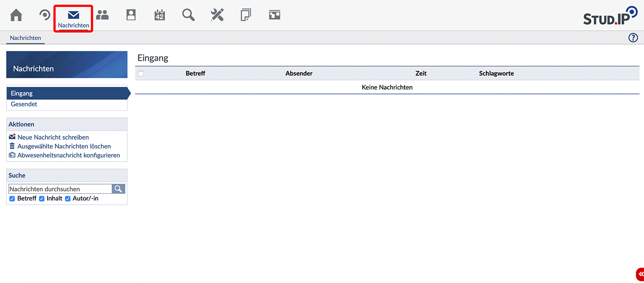
Task: Uncheck the Autor/-in search checkbox
Action: coord(68,199)
